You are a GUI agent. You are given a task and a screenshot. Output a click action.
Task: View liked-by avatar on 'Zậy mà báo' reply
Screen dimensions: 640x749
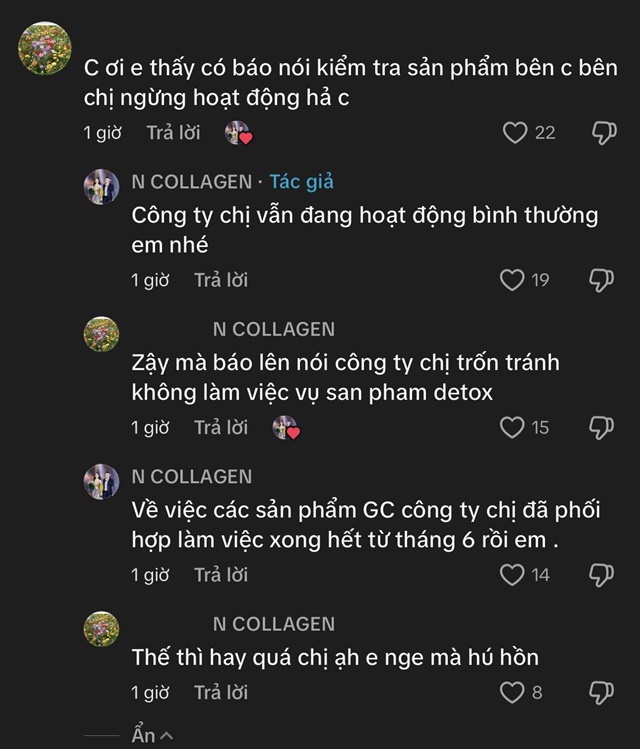[286, 428]
